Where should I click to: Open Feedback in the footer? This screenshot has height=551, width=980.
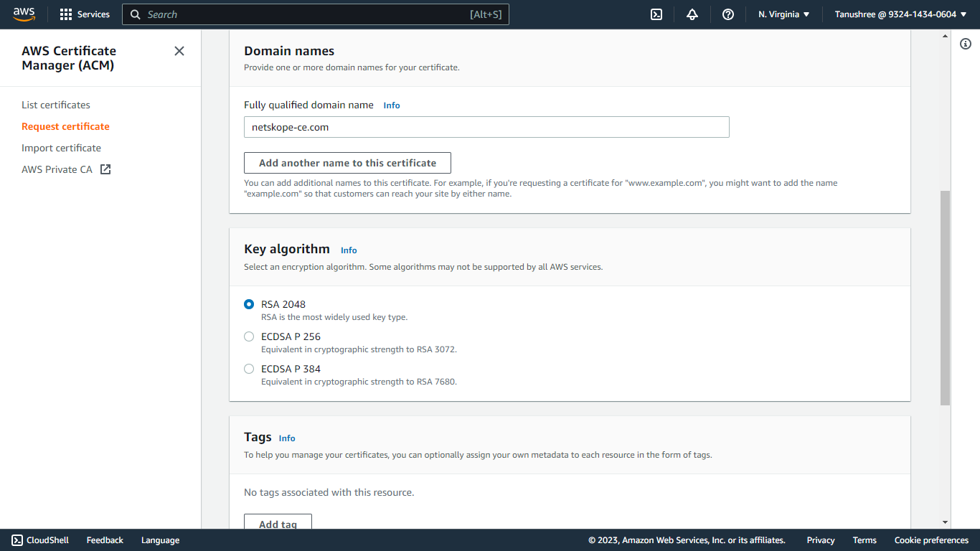click(105, 540)
